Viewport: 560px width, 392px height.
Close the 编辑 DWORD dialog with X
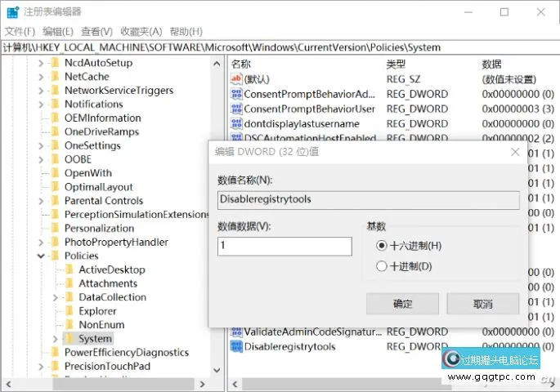pos(514,152)
